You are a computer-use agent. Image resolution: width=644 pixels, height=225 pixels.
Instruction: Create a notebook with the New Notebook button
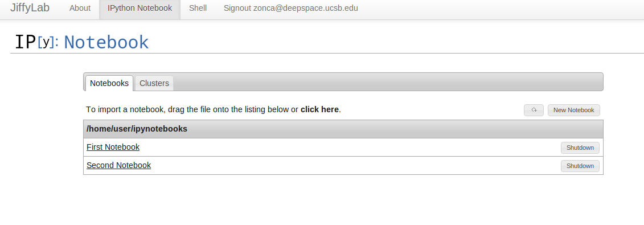click(574, 110)
